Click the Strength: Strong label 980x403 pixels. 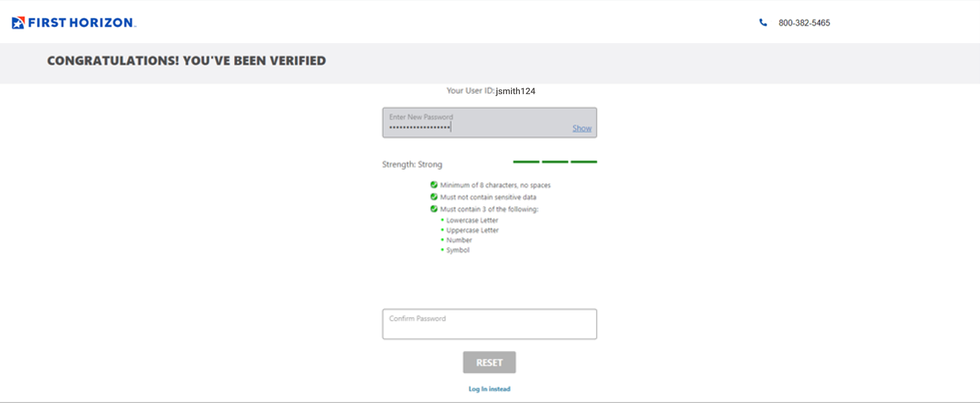(412, 164)
